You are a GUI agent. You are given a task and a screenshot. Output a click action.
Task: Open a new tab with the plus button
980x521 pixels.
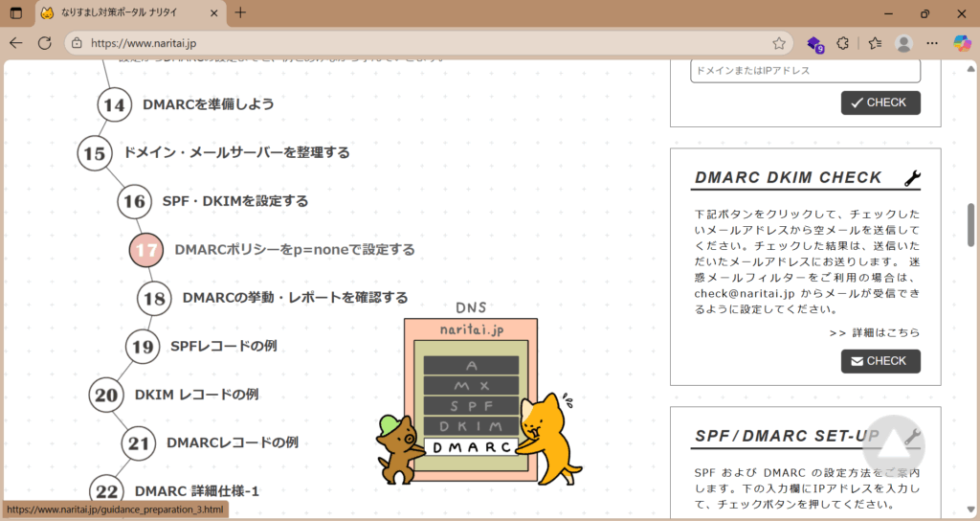[x=240, y=13]
